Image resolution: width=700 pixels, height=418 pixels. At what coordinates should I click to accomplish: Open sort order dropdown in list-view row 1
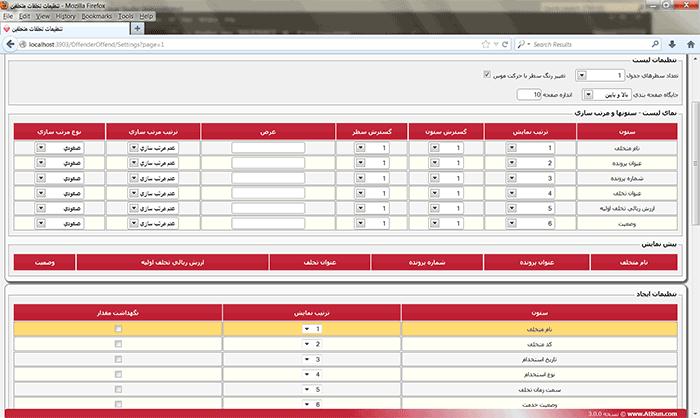pyautogui.click(x=153, y=147)
